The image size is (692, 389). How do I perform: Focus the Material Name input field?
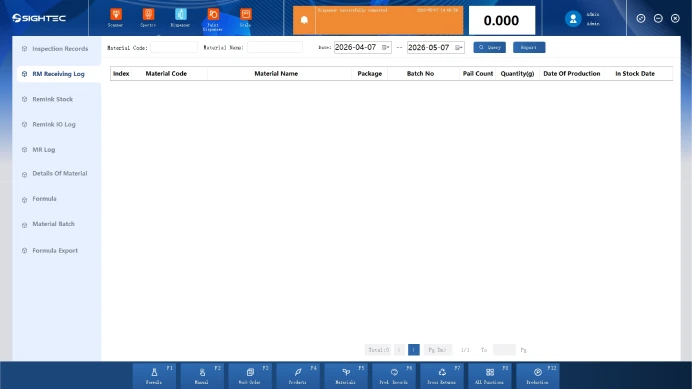[x=275, y=47]
